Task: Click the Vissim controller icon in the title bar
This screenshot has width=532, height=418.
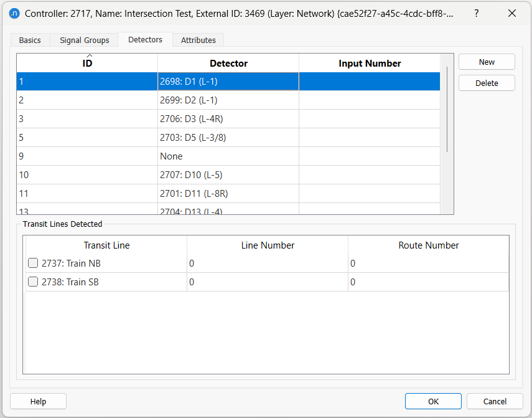Action: tap(15, 12)
